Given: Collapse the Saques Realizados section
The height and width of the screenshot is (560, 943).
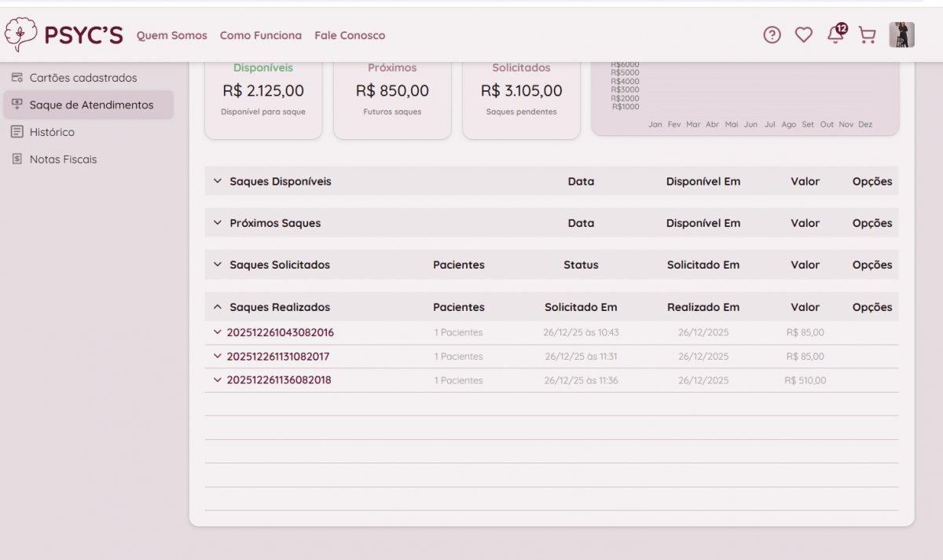Looking at the screenshot, I should tap(218, 307).
